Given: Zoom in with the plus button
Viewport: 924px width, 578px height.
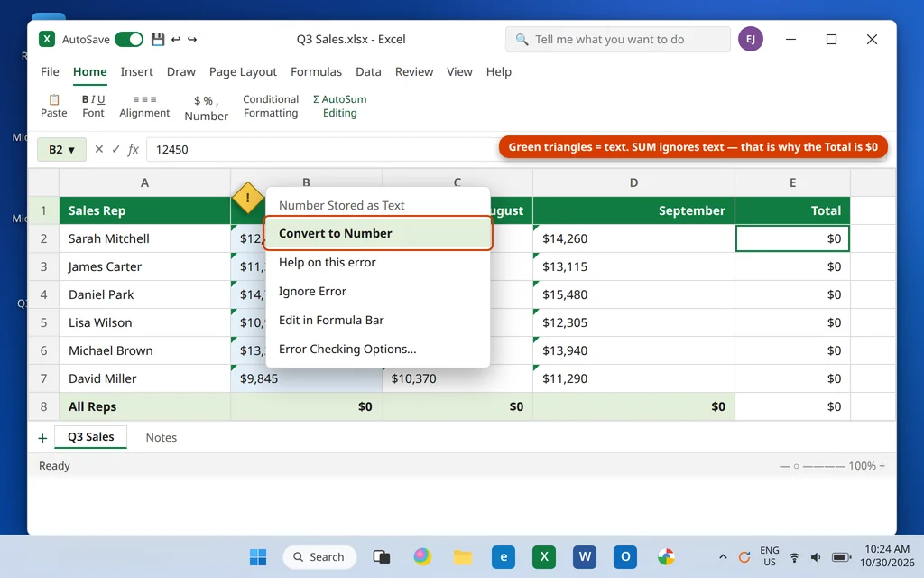Looking at the screenshot, I should tap(882, 466).
